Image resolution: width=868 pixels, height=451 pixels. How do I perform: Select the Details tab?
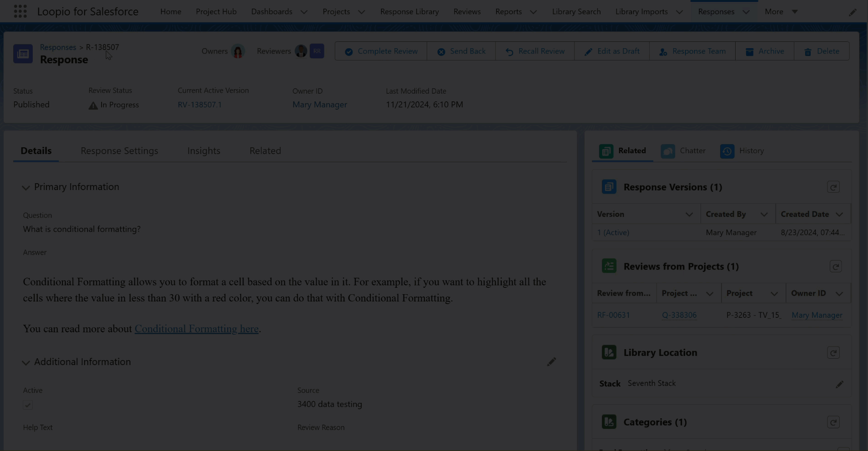click(x=36, y=150)
